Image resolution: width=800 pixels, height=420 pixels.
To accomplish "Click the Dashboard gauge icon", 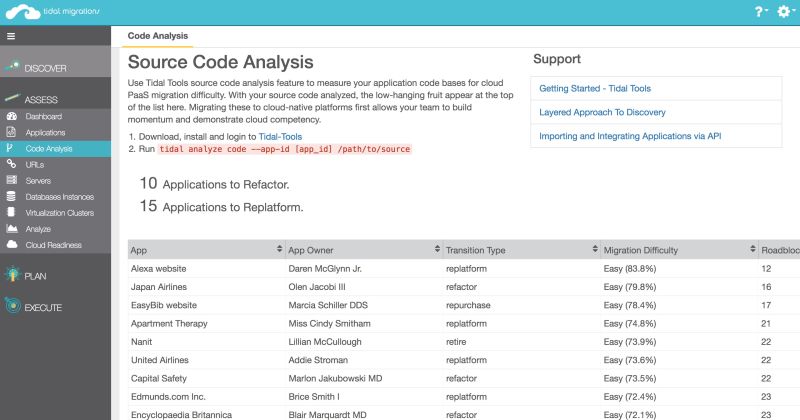I will point(11,116).
